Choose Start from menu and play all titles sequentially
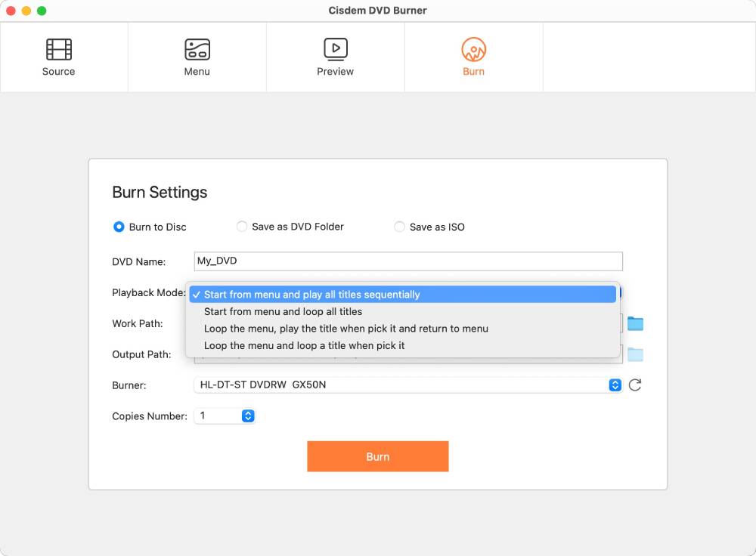The image size is (756, 556). point(403,295)
